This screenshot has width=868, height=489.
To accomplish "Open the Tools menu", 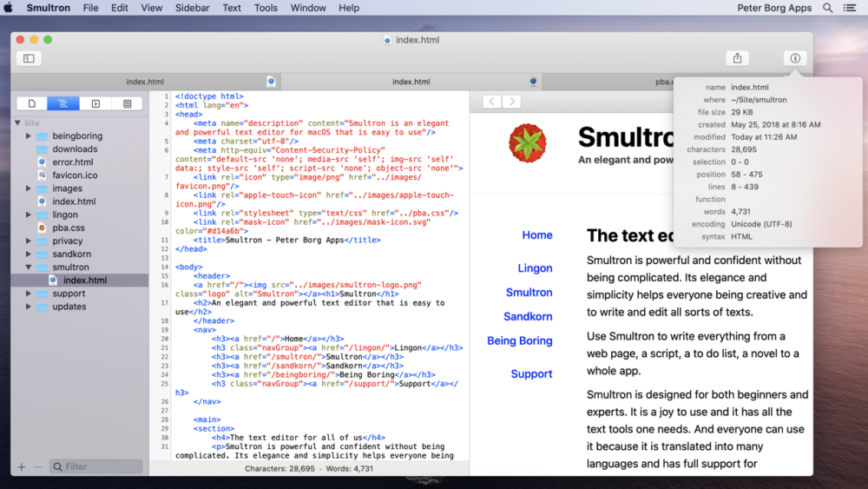I will (266, 8).
